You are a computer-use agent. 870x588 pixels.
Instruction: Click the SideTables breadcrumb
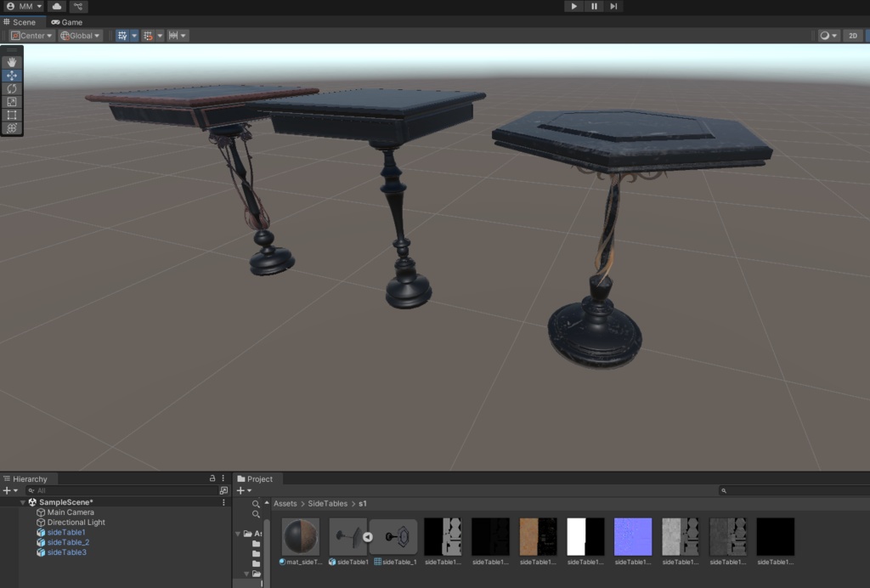[x=327, y=504]
